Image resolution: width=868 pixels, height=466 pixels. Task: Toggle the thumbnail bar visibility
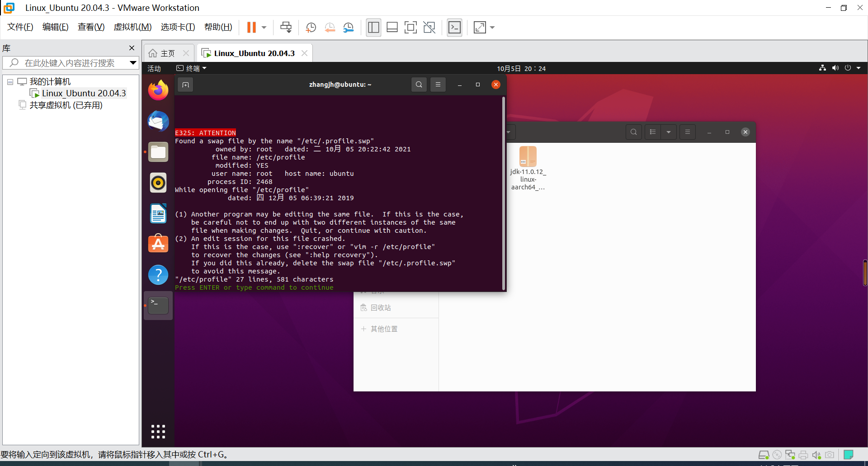click(x=392, y=27)
